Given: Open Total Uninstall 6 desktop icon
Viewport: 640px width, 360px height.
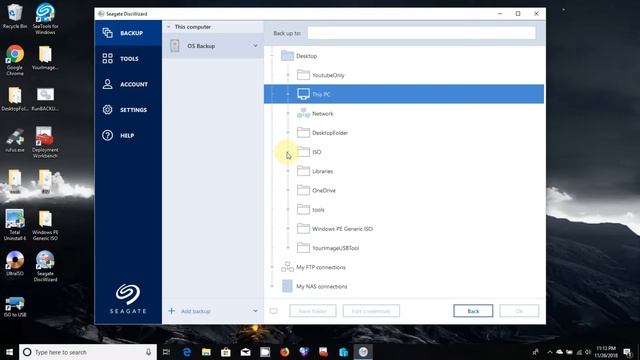Looking at the screenshot, I should pos(15,225).
